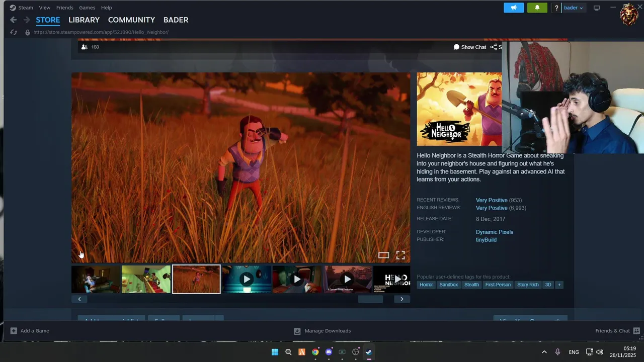Open Friends & Chat
The image size is (644, 362).
617,331
